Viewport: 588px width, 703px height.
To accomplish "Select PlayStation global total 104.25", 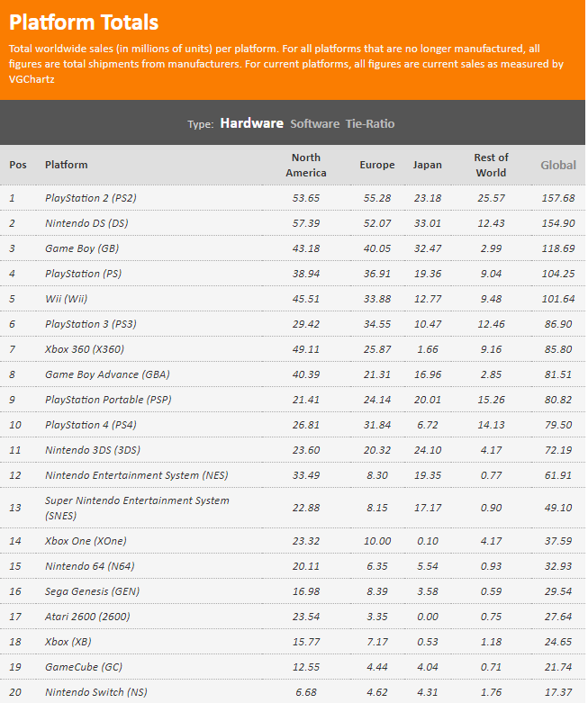I will (558, 274).
